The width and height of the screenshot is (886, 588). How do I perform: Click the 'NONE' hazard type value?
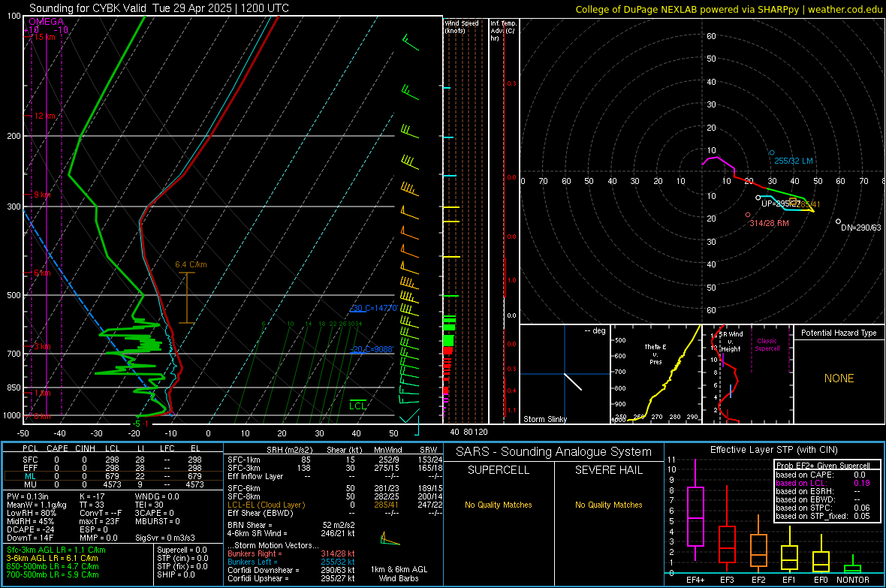tap(839, 378)
